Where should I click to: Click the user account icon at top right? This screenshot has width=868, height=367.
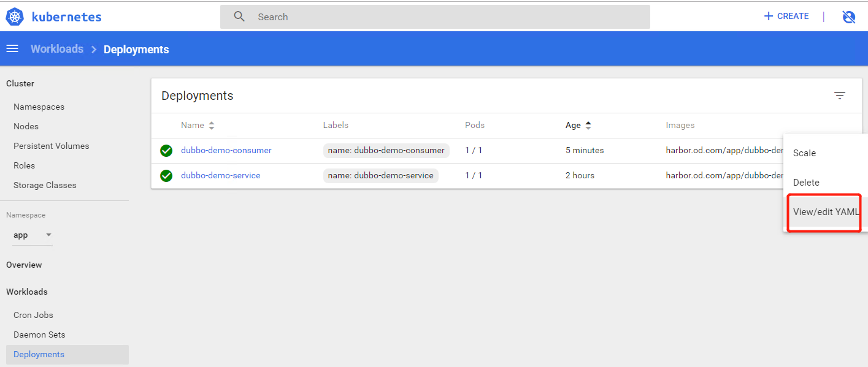848,17
